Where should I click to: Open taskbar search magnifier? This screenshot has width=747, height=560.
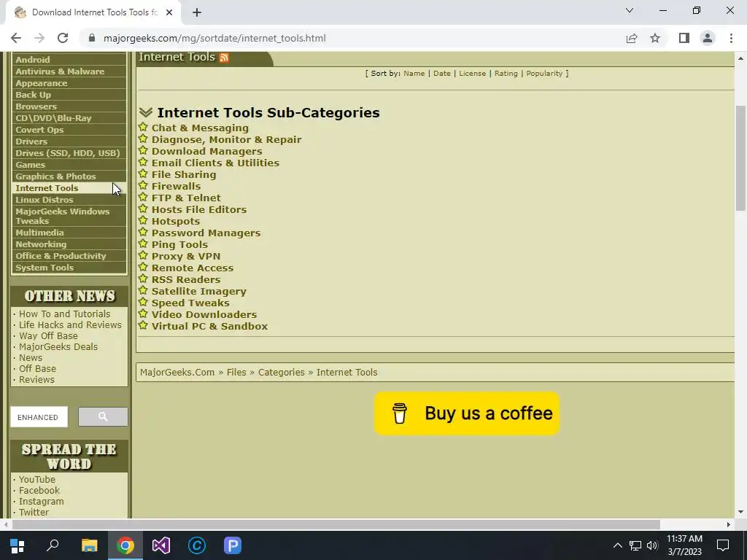[x=53, y=545]
